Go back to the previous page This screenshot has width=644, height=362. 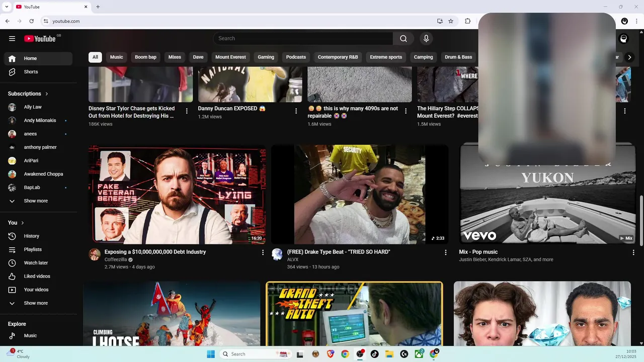coord(7,21)
